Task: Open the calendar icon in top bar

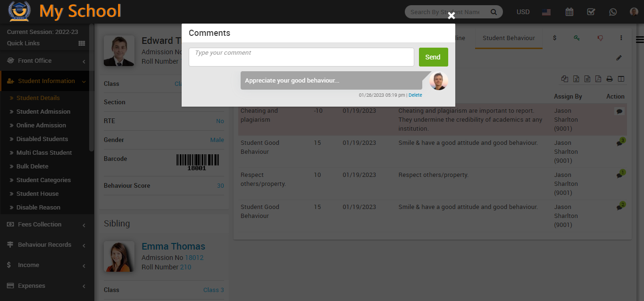Action: (569, 12)
